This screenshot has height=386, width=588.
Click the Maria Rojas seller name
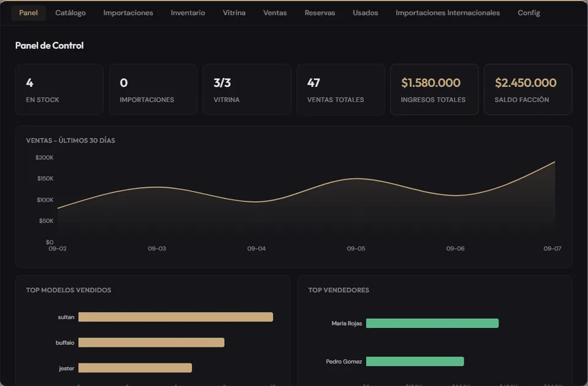coord(347,324)
